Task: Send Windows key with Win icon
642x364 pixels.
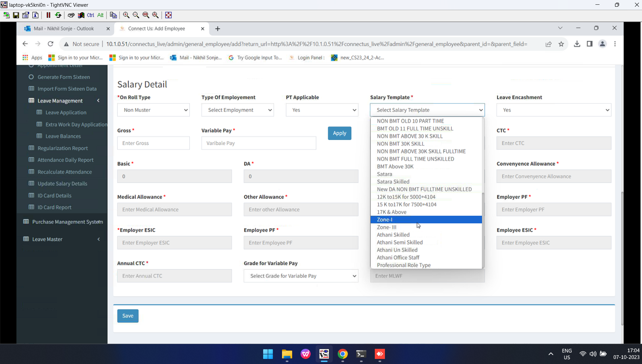Action: click(x=81, y=15)
